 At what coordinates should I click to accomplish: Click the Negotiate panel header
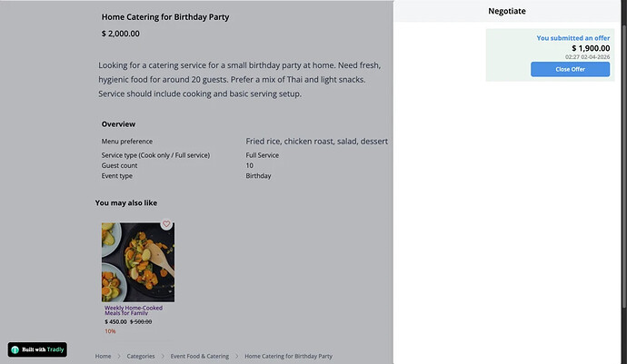tap(507, 11)
